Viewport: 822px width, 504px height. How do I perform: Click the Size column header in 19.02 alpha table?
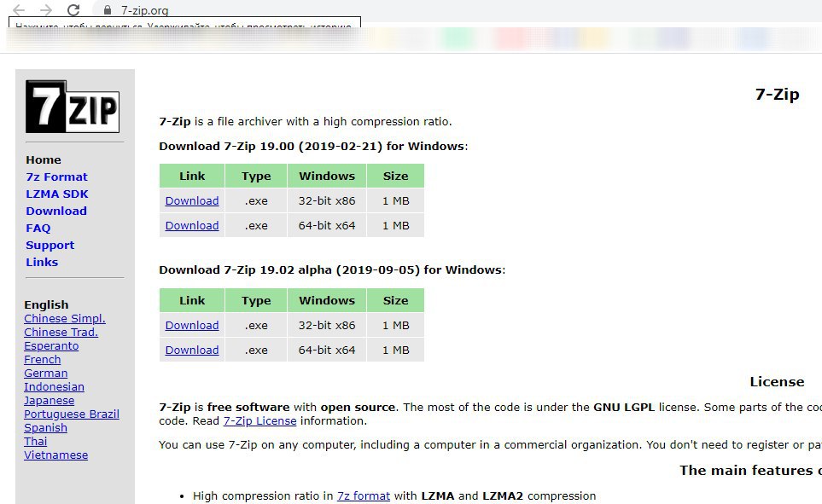(x=395, y=300)
